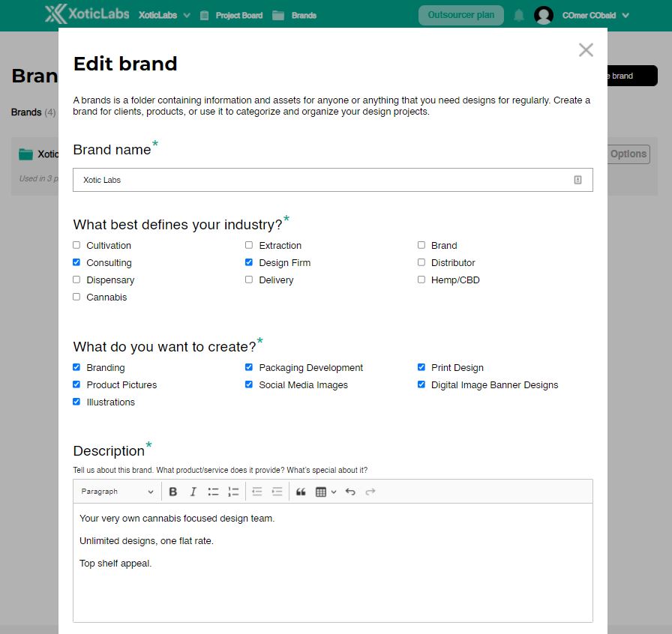Open the Brands page from navbar

coord(304,16)
